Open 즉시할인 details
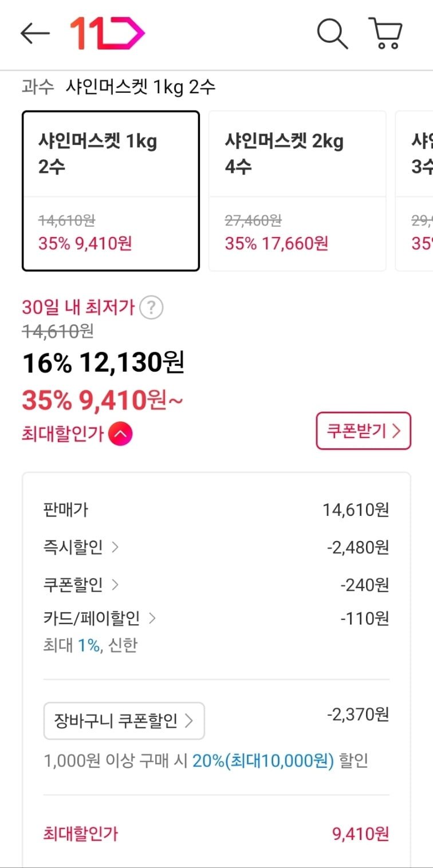Image resolution: width=433 pixels, height=868 pixels. [81, 547]
